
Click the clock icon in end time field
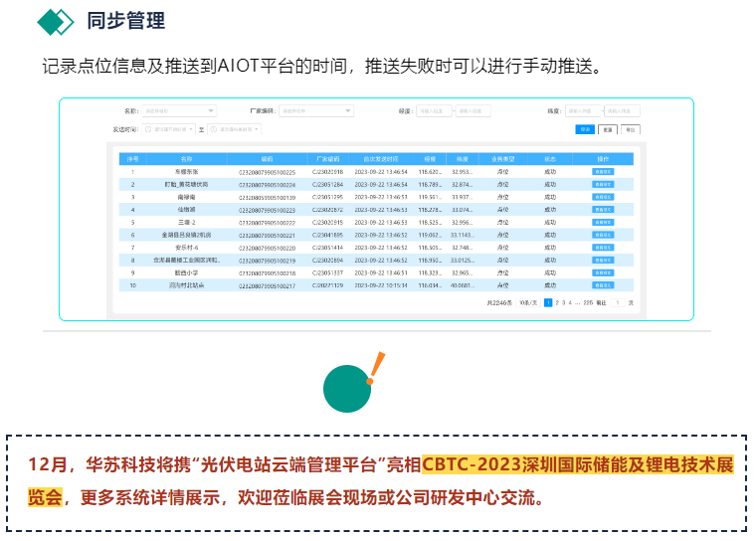pos(213,129)
